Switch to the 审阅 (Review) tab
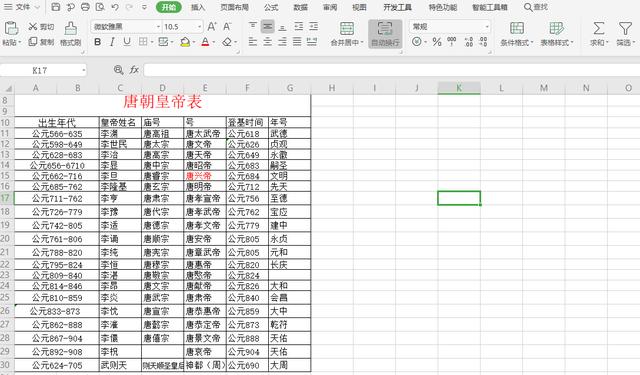The height and width of the screenshot is (375, 640). 330,7
